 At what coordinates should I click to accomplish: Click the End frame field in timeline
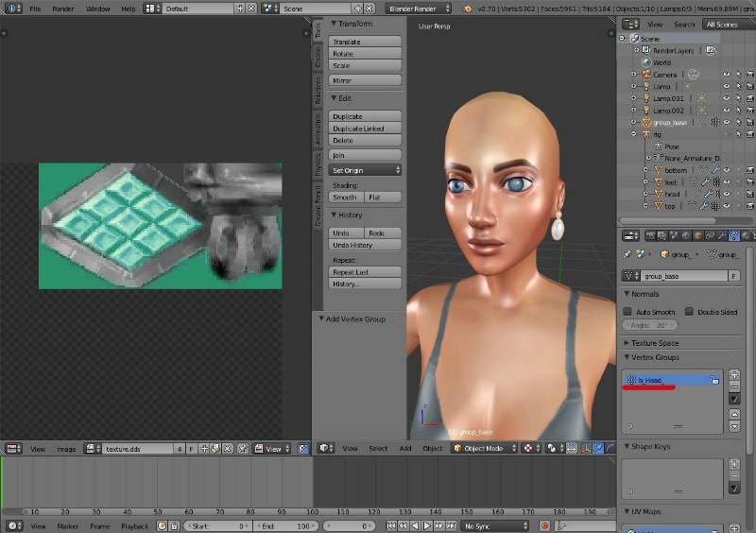[x=284, y=525]
